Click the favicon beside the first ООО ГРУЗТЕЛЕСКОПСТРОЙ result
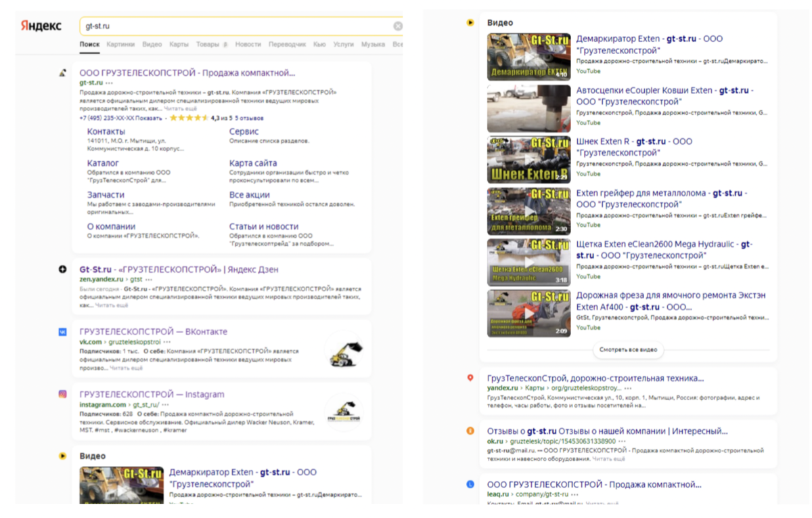The width and height of the screenshot is (812, 518). (x=63, y=72)
